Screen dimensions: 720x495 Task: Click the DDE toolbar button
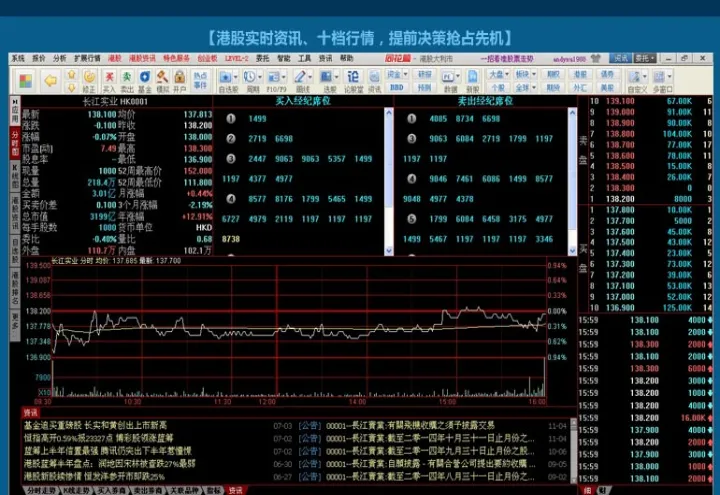[x=396, y=87]
